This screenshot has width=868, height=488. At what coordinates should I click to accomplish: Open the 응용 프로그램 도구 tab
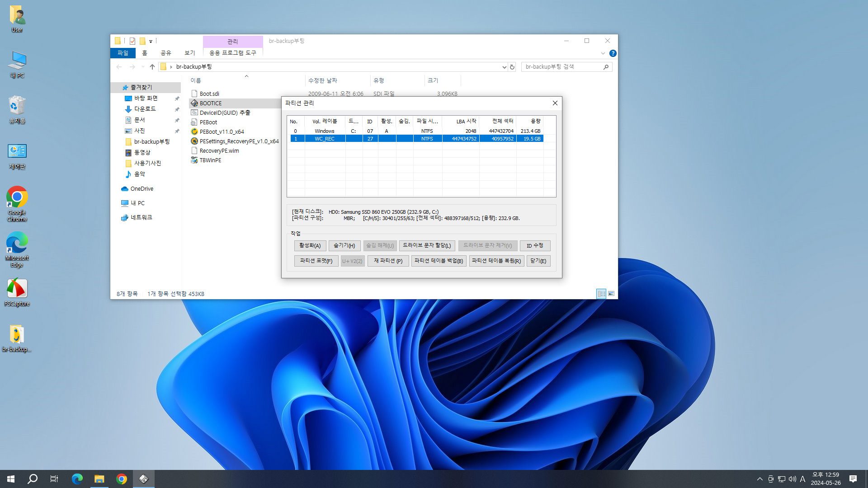233,53
